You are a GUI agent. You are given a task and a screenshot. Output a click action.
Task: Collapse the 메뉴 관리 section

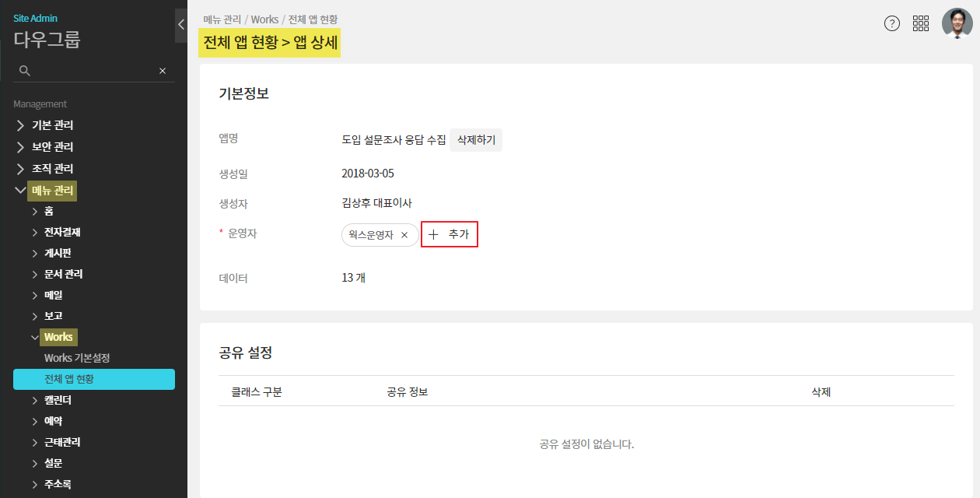pos(20,191)
